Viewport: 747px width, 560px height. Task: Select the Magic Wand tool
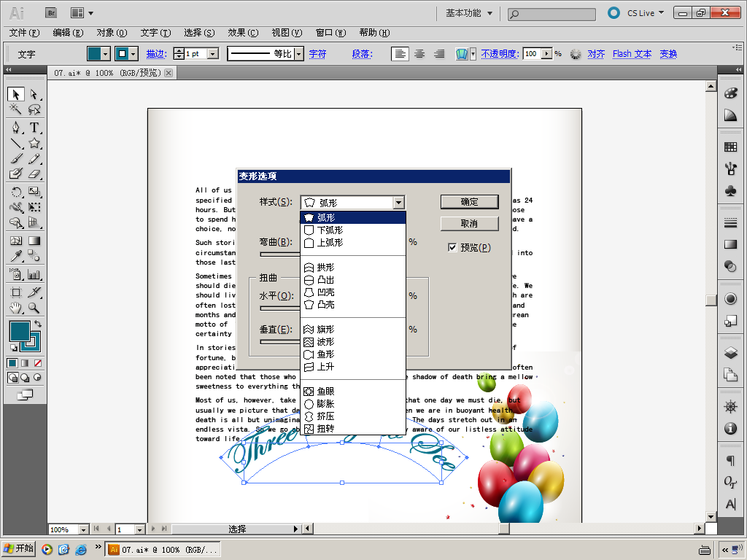(x=16, y=109)
